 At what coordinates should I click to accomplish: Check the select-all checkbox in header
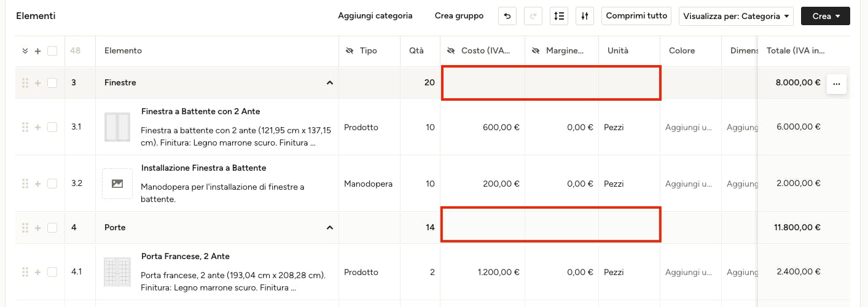tap(52, 51)
